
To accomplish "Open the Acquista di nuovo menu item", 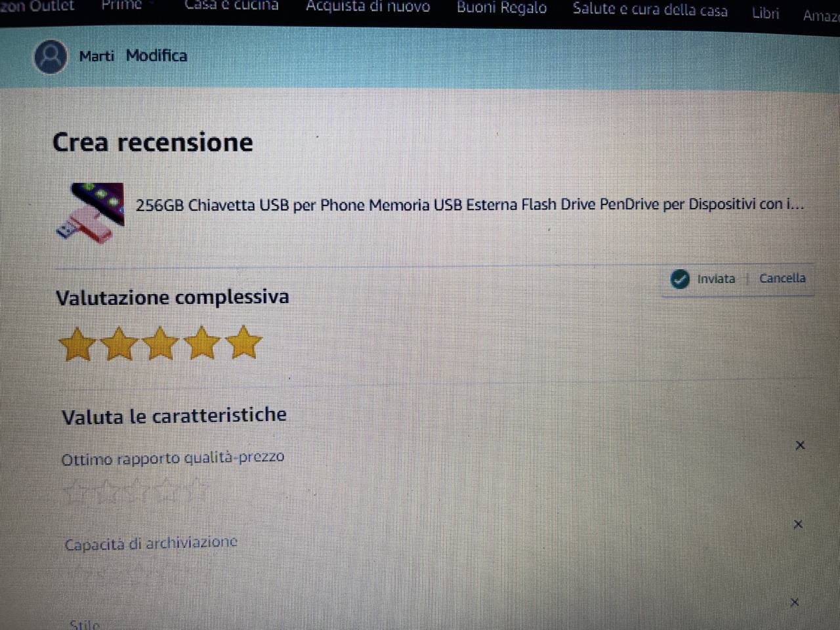I will coord(368,7).
